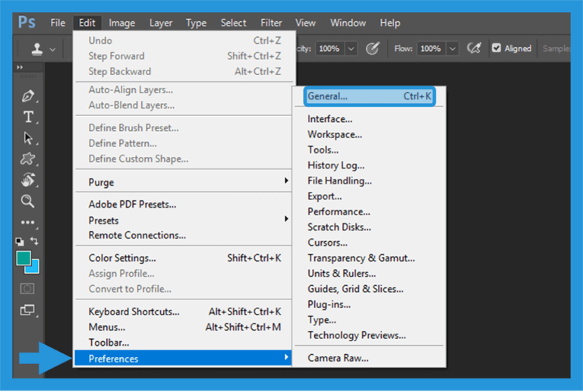The height and width of the screenshot is (392, 583).
Task: Open the Layer menu
Action: pyautogui.click(x=161, y=23)
